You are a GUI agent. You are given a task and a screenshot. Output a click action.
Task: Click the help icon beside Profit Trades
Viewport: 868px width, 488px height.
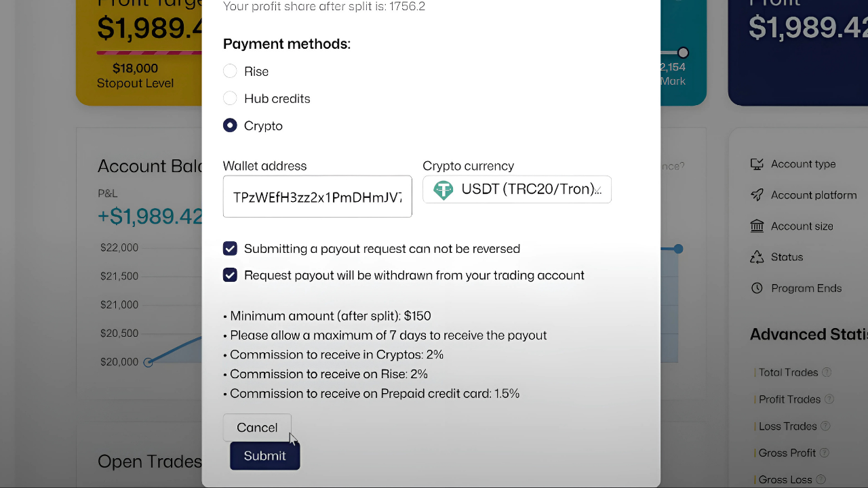point(829,399)
